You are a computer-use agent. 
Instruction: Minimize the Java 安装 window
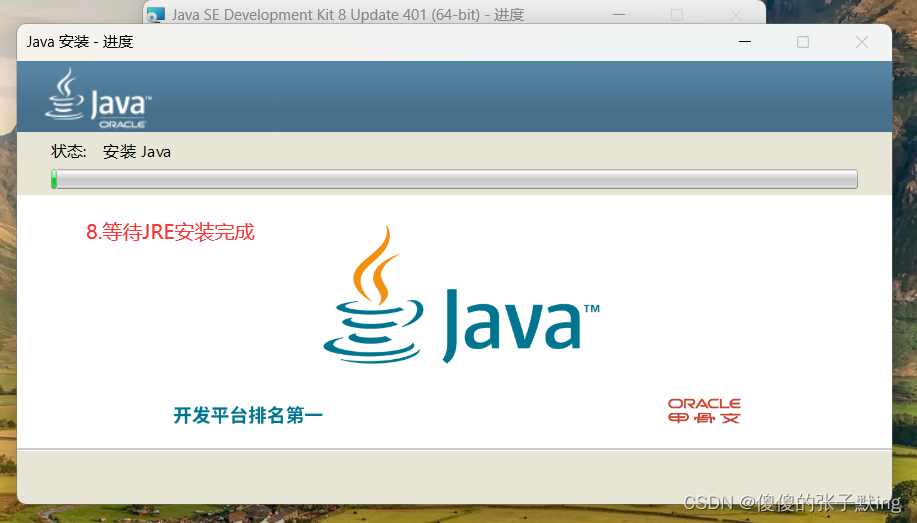coord(744,42)
